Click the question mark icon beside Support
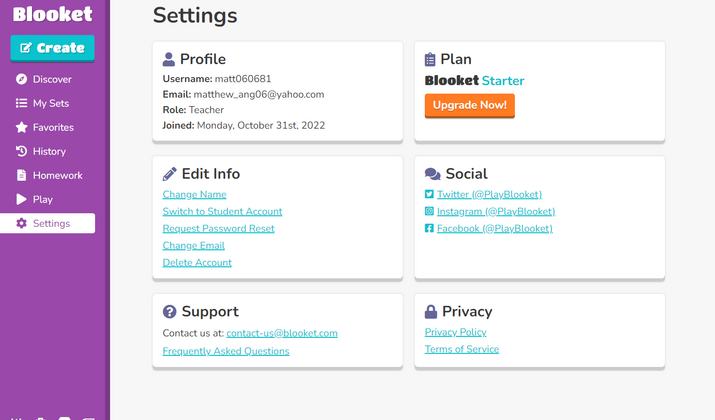This screenshot has height=420, width=715. tap(170, 311)
